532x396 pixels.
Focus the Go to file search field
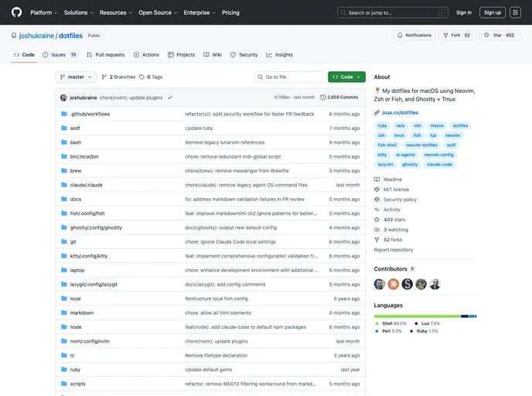[x=290, y=77]
